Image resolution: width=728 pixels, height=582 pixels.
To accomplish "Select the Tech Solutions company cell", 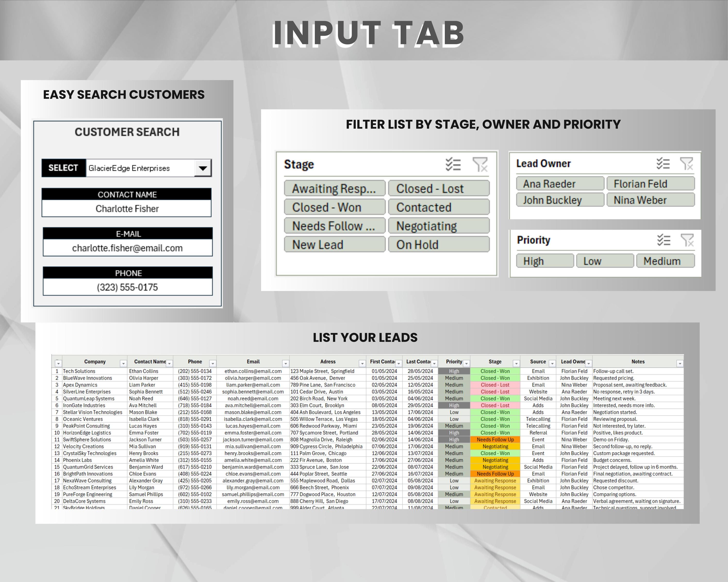I will point(95,371).
